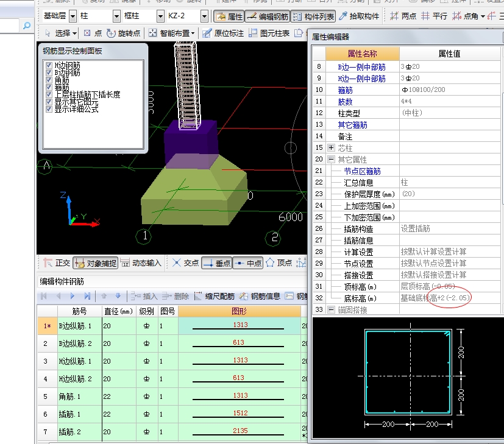Image resolution: width=504 pixels, height=444 pixels.
Task: Open the 智能布置 dropdown arrow
Action: 193,33
